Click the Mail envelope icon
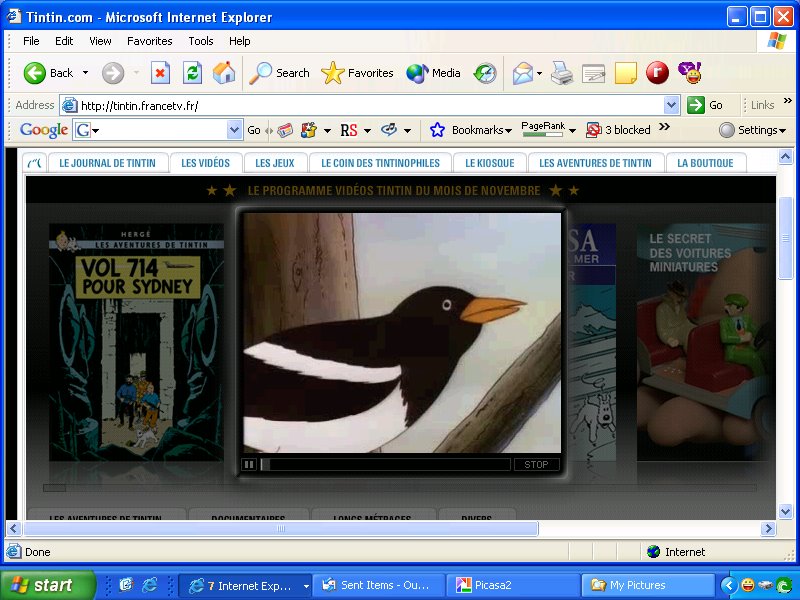This screenshot has height=600, width=800. coord(523,73)
